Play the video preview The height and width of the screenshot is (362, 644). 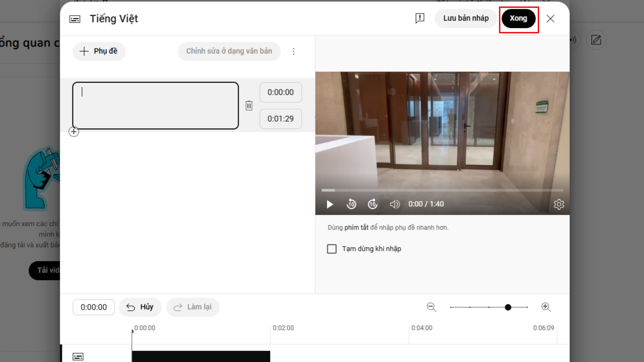point(330,204)
